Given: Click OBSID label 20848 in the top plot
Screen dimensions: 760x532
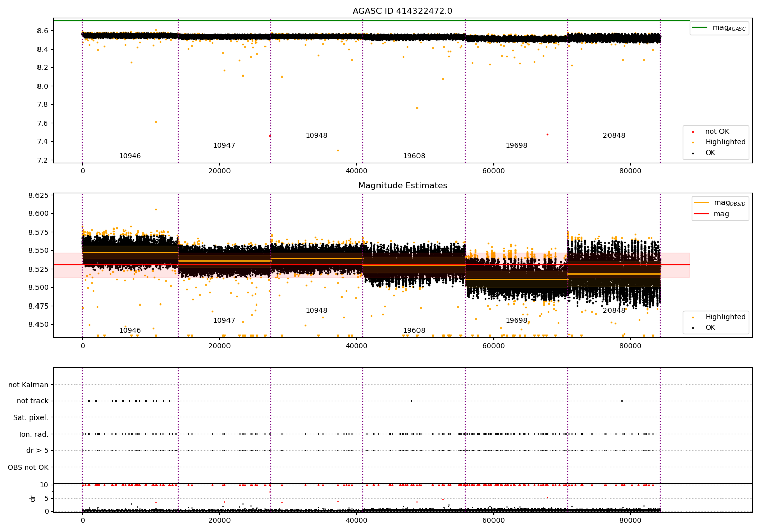Looking at the screenshot, I should click(x=614, y=136).
